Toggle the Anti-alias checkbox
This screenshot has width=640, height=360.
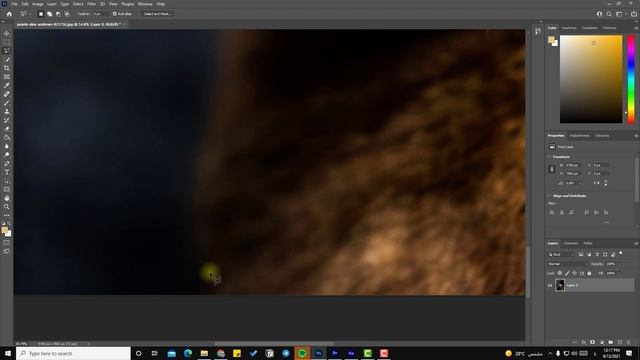pos(115,14)
